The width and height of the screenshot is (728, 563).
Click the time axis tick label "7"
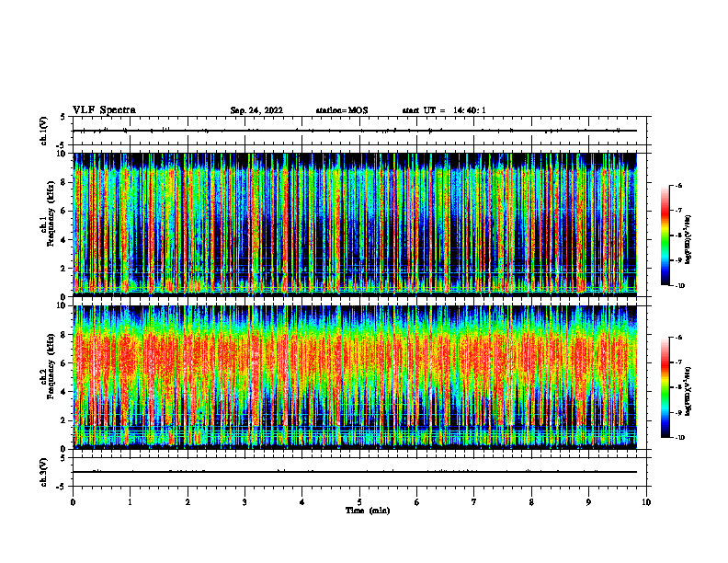click(x=474, y=502)
